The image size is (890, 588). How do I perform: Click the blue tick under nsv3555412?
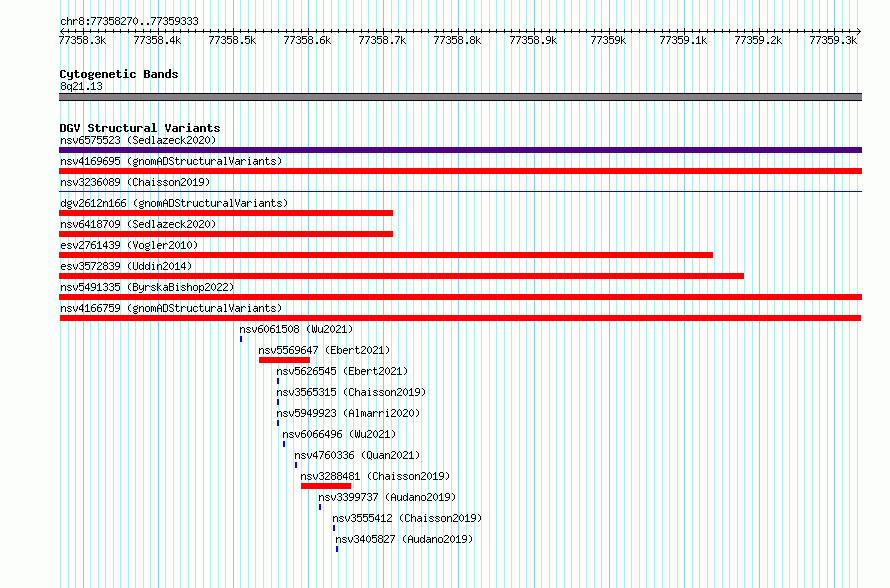[x=334, y=528]
